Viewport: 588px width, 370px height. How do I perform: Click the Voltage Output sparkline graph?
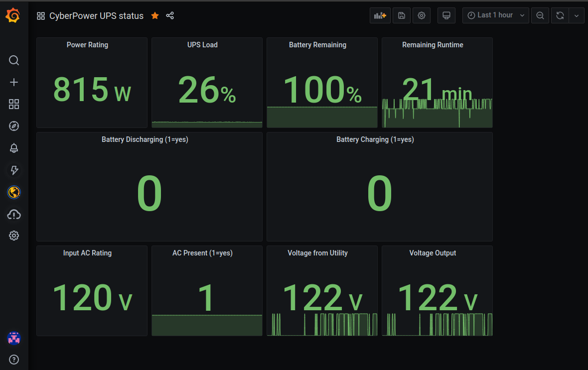(x=437, y=324)
